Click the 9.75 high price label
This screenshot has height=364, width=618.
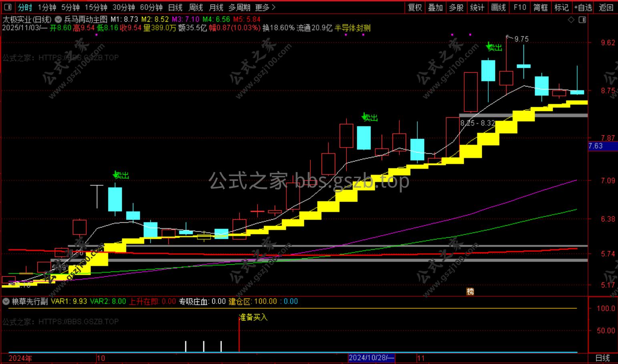point(521,39)
